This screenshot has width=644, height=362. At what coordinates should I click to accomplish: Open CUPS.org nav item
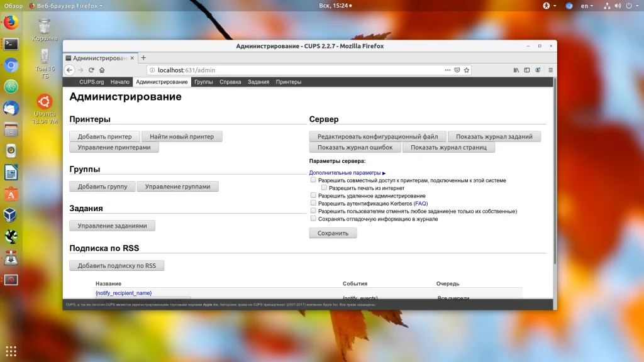coord(92,82)
